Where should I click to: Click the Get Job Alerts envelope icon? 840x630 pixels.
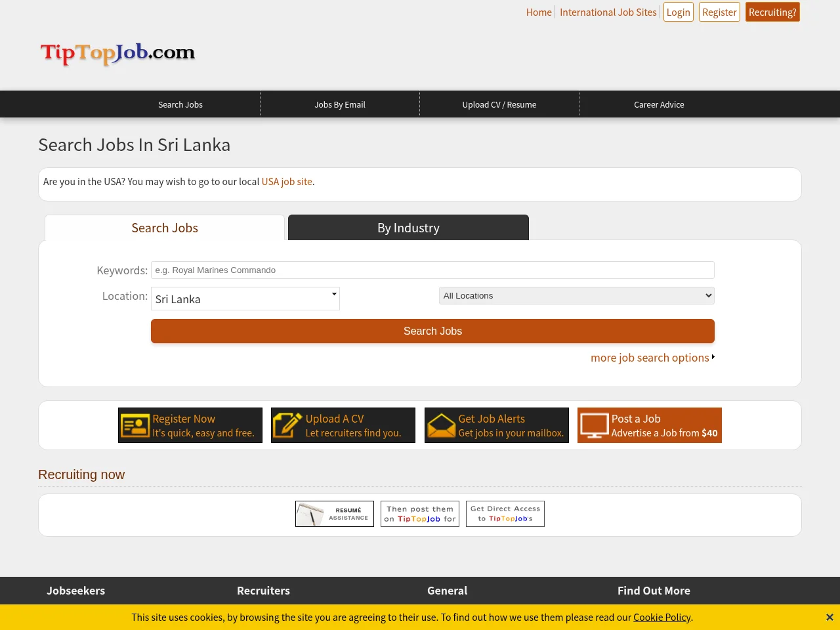tap(441, 425)
